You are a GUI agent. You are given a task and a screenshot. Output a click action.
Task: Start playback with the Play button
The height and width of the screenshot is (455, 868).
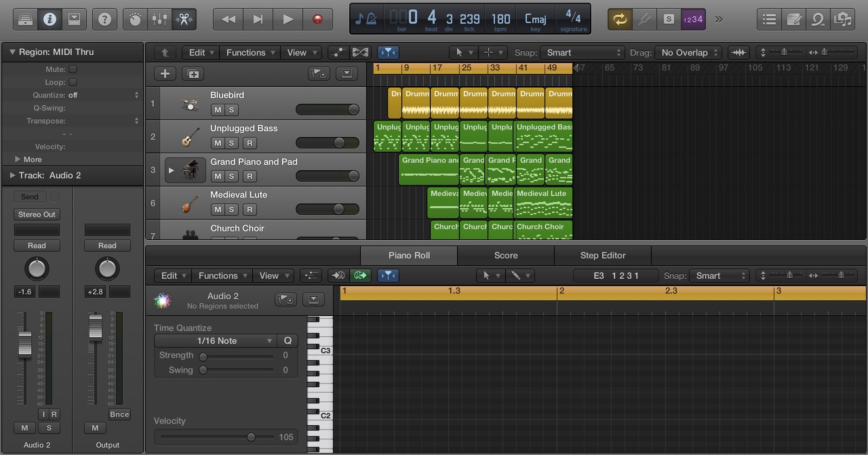(x=288, y=20)
